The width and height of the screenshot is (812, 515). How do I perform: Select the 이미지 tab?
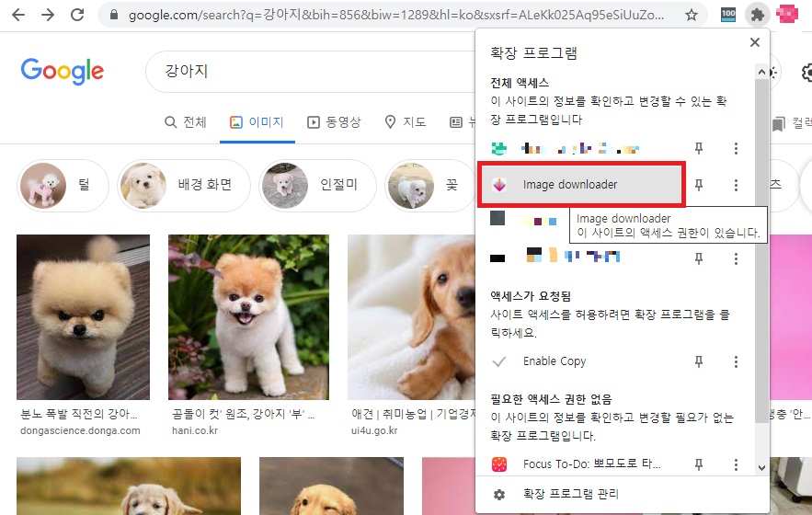coord(257,122)
